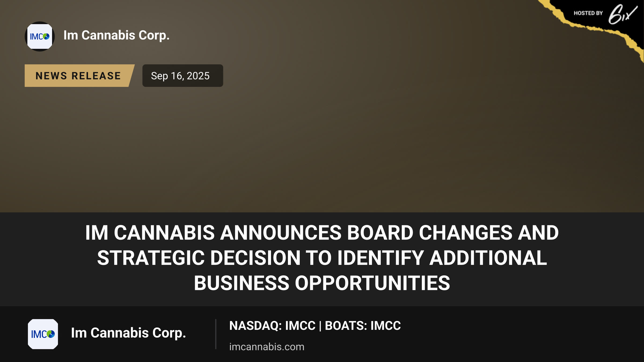Select the NASDAQ: IMCC ticker text
Image resolution: width=644 pixels, height=362 pixels.
tap(272, 326)
